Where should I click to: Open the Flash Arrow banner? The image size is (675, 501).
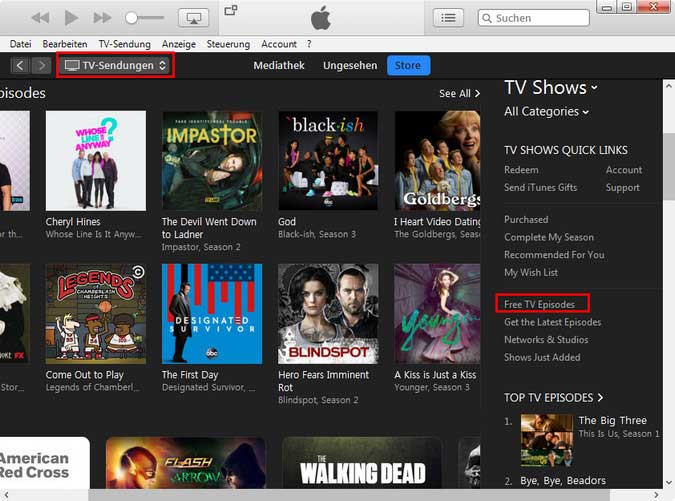(x=186, y=463)
